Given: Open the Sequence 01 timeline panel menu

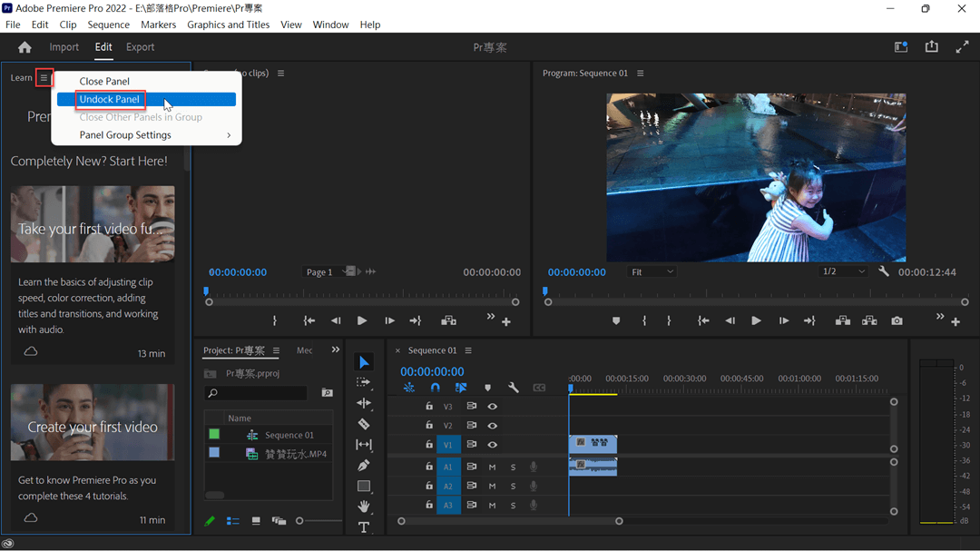Looking at the screenshot, I should (x=468, y=350).
